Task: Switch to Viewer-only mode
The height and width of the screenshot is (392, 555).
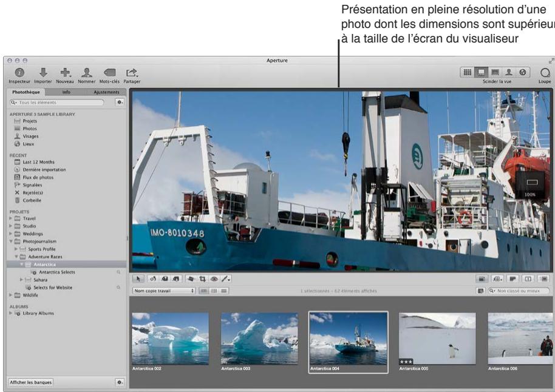Action: click(495, 72)
